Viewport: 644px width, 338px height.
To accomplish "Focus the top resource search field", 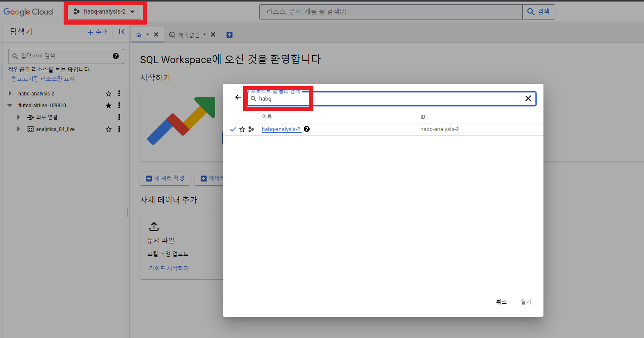I will click(391, 12).
